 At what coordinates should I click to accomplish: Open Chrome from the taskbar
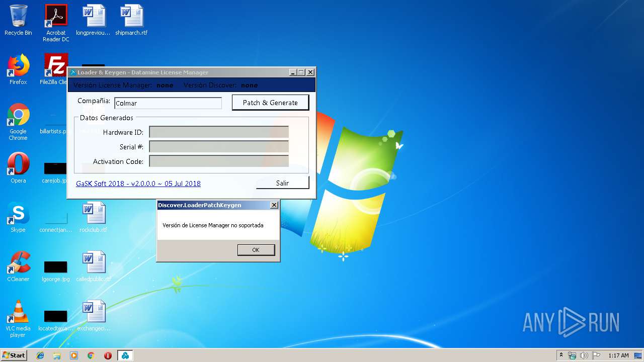pyautogui.click(x=91, y=355)
